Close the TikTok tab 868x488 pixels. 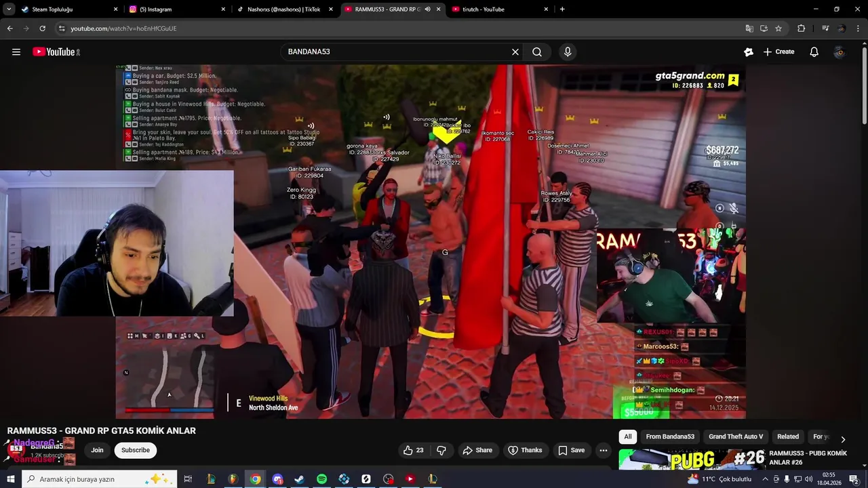click(x=331, y=9)
